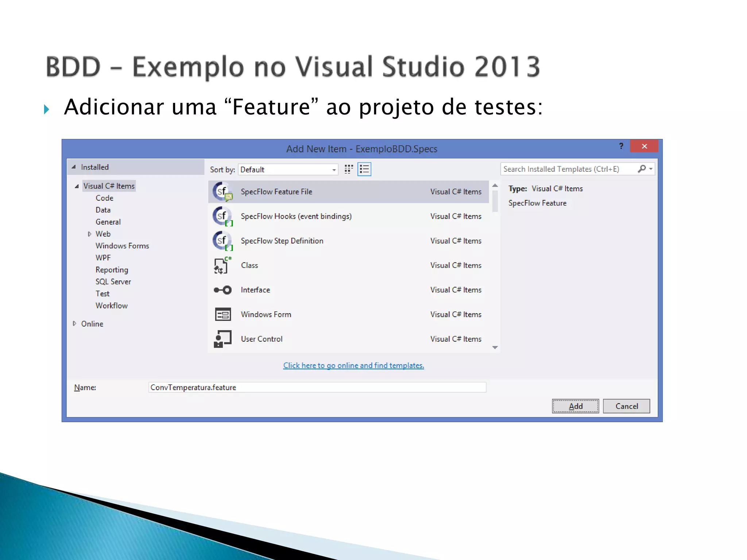Select the WPF category
The height and width of the screenshot is (560, 747).
[103, 258]
